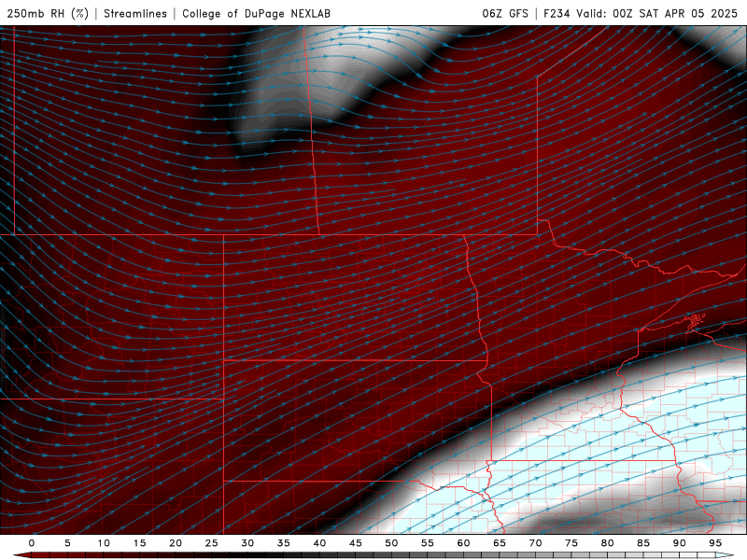Click the color bar label '60'
This screenshot has width=747, height=560.
(463, 543)
